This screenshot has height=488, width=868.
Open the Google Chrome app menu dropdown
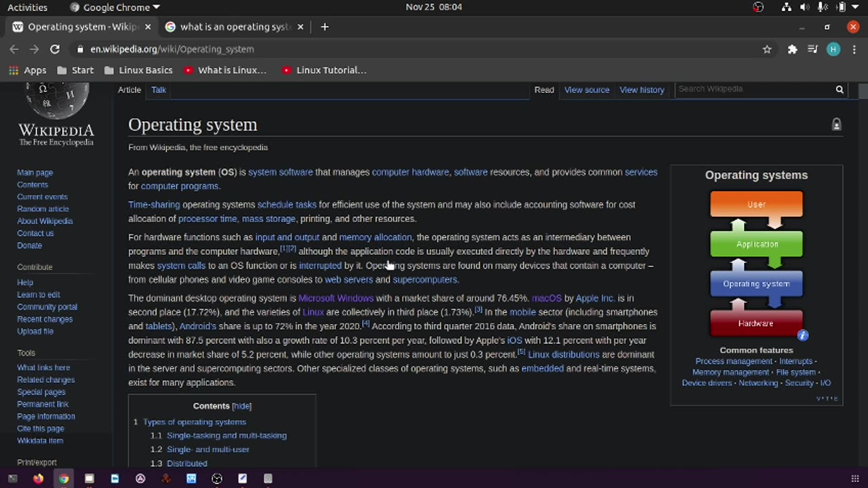(115, 7)
